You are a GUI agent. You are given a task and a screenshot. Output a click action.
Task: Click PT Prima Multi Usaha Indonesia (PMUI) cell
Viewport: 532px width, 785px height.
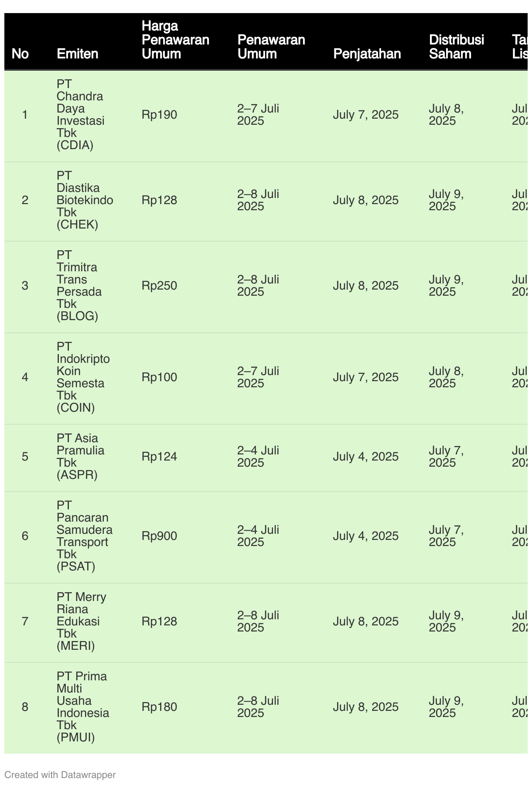click(83, 707)
